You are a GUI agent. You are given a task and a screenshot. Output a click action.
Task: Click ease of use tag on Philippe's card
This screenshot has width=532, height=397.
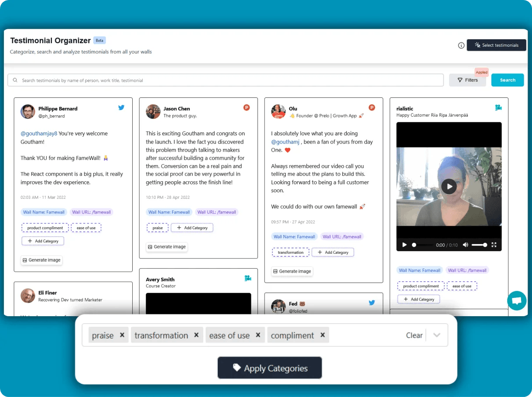pyautogui.click(x=86, y=228)
